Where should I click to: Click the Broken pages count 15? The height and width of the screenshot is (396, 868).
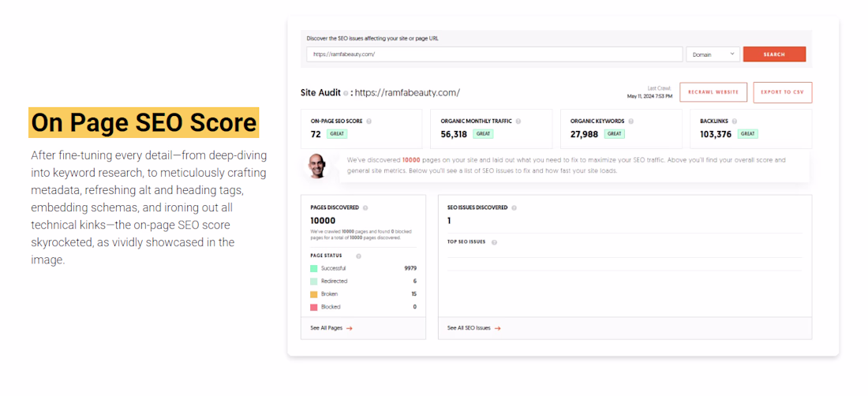(414, 293)
